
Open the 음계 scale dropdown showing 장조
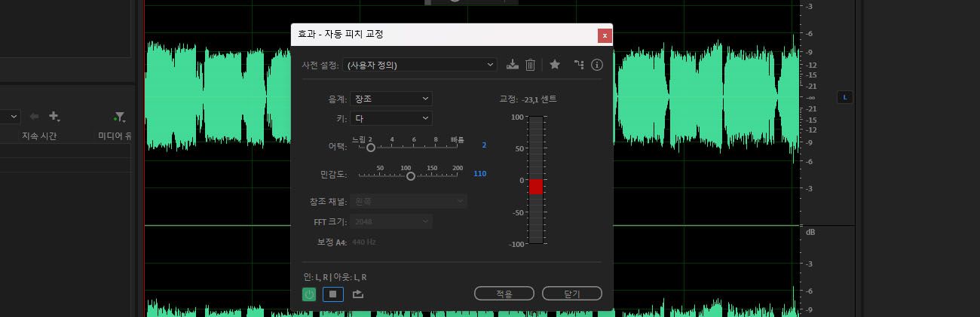[391, 99]
